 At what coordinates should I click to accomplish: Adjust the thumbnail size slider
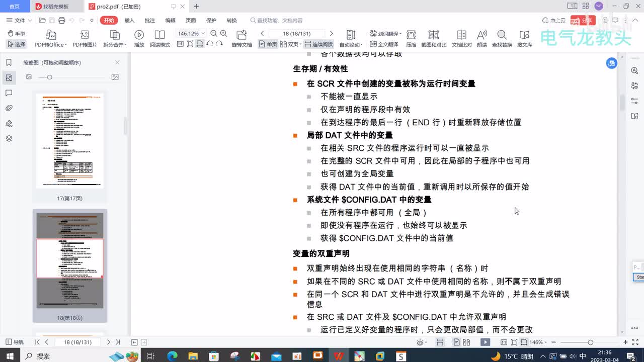tap(49, 77)
